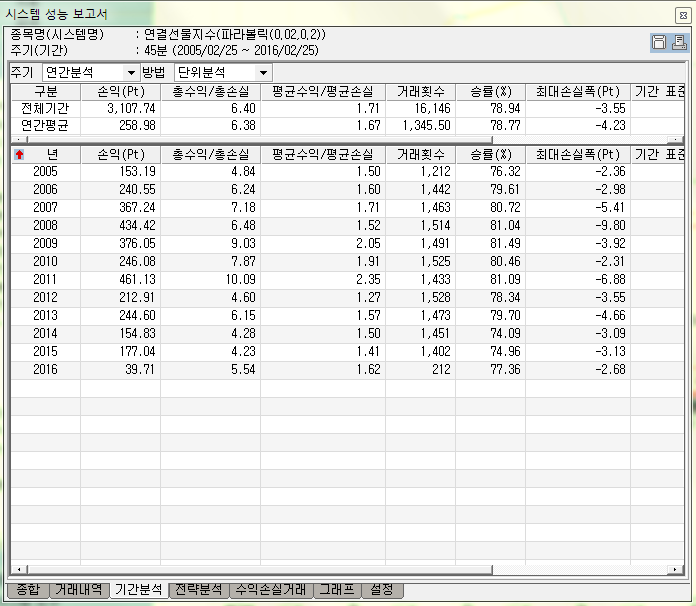Image resolution: width=696 pixels, height=606 pixels.
Task: Click 손익(Pt) column header in yearly table
Action: [x=120, y=155]
